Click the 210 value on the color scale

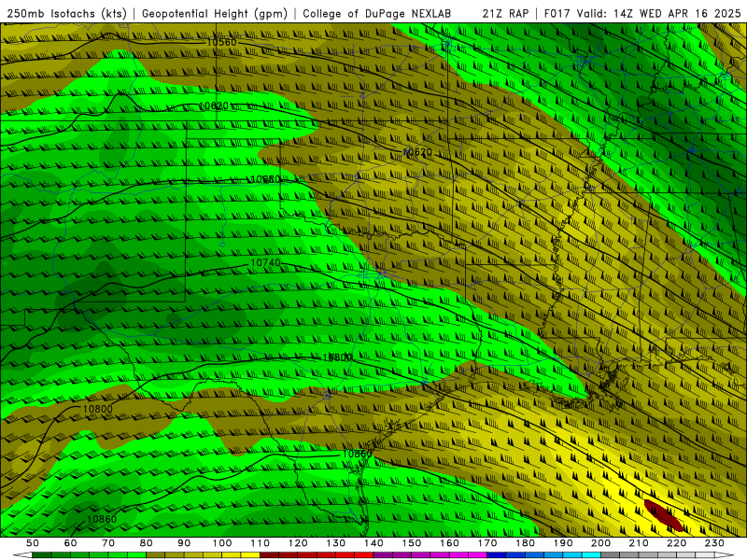pyautogui.click(x=639, y=543)
